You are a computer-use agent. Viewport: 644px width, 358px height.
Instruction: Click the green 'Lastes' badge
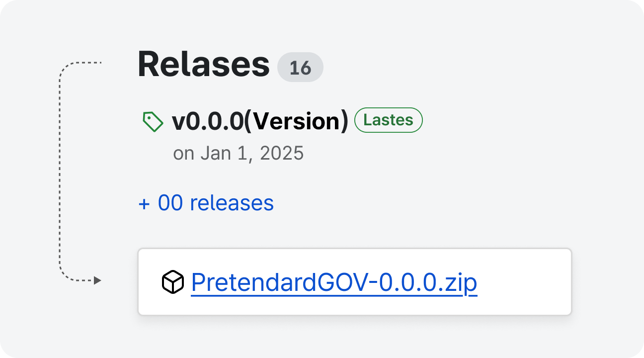click(x=388, y=120)
